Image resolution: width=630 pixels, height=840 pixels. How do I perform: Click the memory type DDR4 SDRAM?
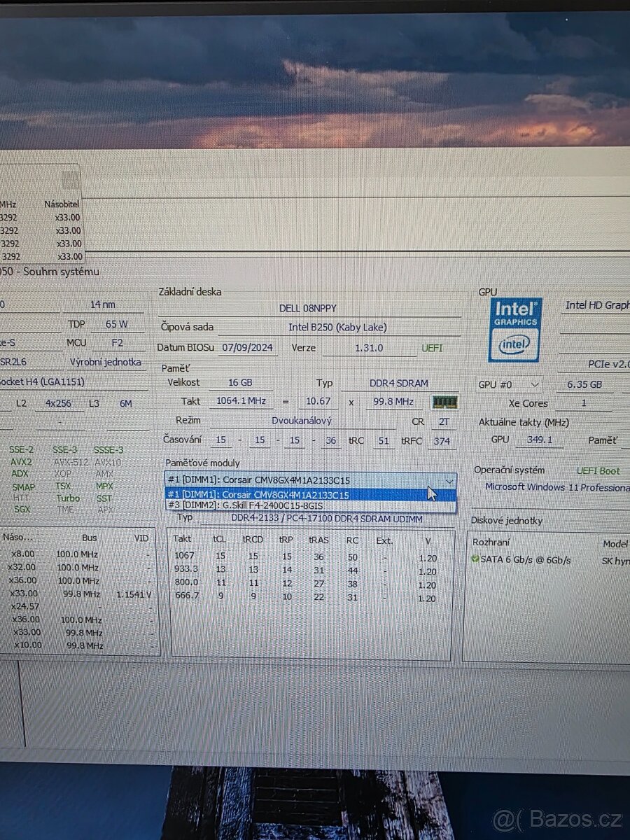pyautogui.click(x=399, y=383)
